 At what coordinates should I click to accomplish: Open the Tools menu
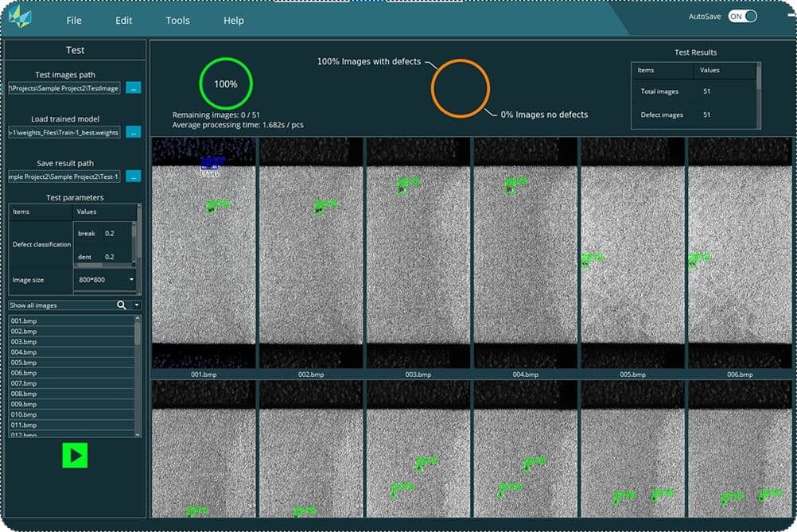coord(177,20)
